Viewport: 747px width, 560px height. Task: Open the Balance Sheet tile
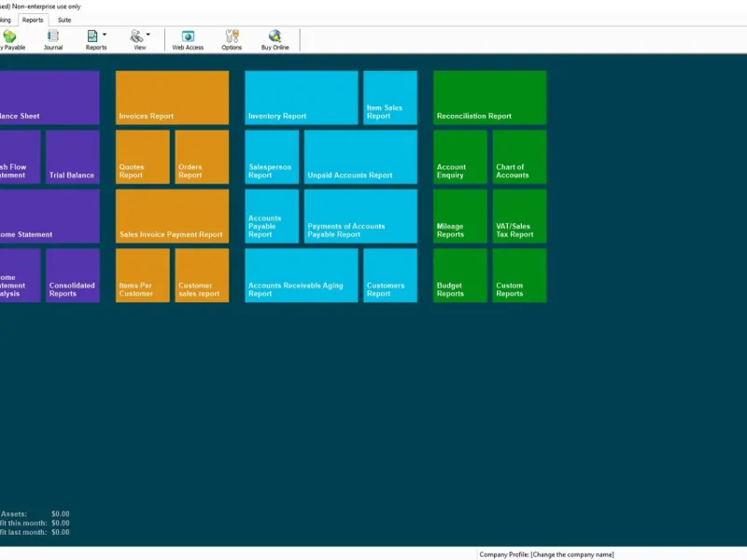click(x=49, y=98)
